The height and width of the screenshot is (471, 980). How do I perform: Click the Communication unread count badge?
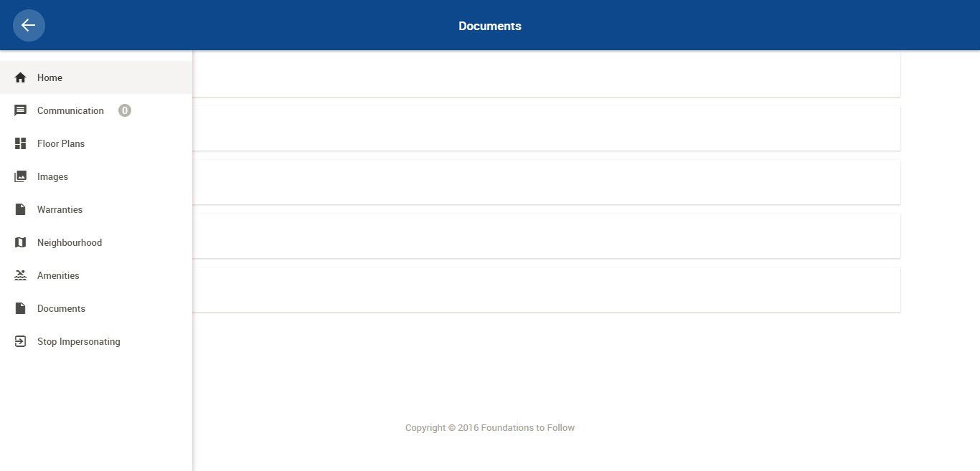click(125, 110)
